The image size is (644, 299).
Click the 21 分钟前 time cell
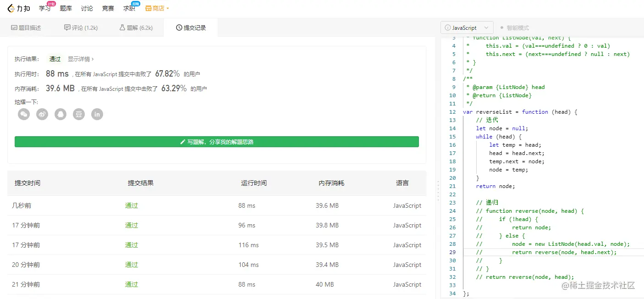click(x=26, y=284)
